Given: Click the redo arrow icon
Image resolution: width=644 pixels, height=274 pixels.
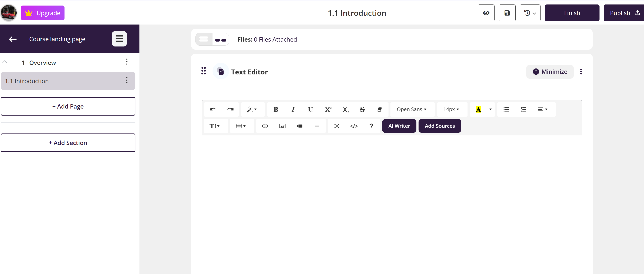Looking at the screenshot, I should pyautogui.click(x=230, y=109).
